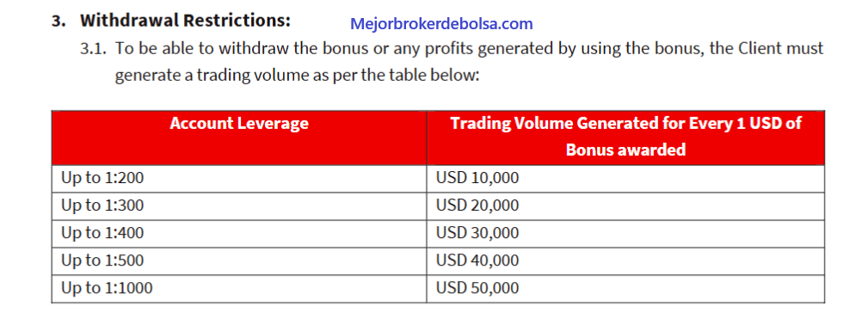Select the USD 30,000 cell

(x=625, y=233)
